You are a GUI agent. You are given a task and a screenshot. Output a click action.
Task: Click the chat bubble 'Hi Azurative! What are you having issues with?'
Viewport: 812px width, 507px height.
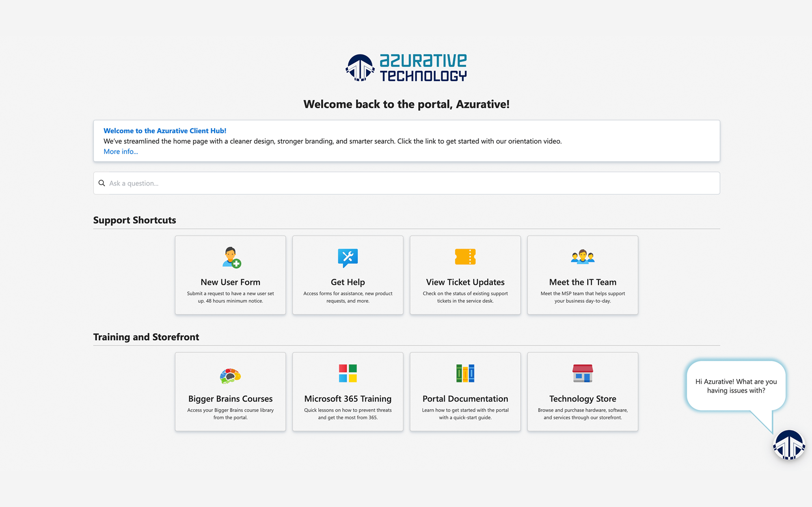coord(736,386)
